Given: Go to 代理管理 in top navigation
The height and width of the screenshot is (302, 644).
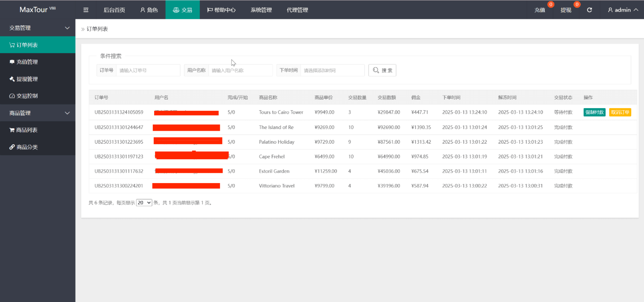Looking at the screenshot, I should 297,10.
